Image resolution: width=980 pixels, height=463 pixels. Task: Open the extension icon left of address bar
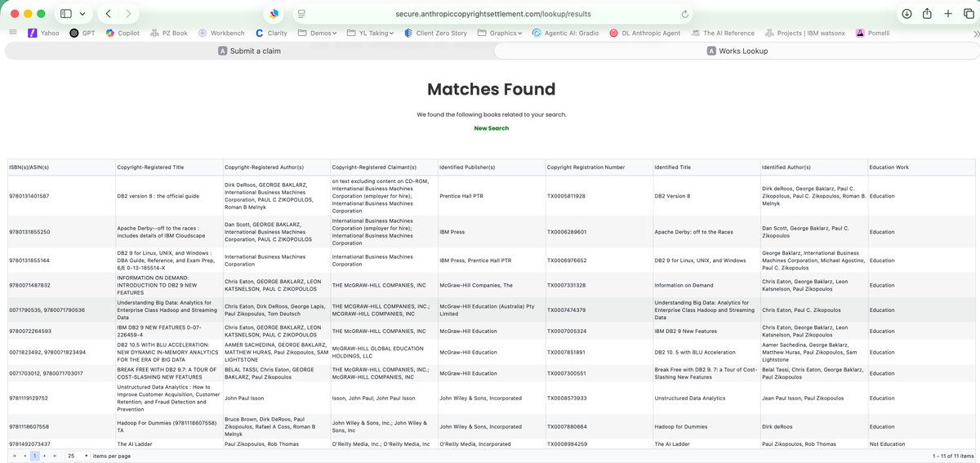coord(274,14)
